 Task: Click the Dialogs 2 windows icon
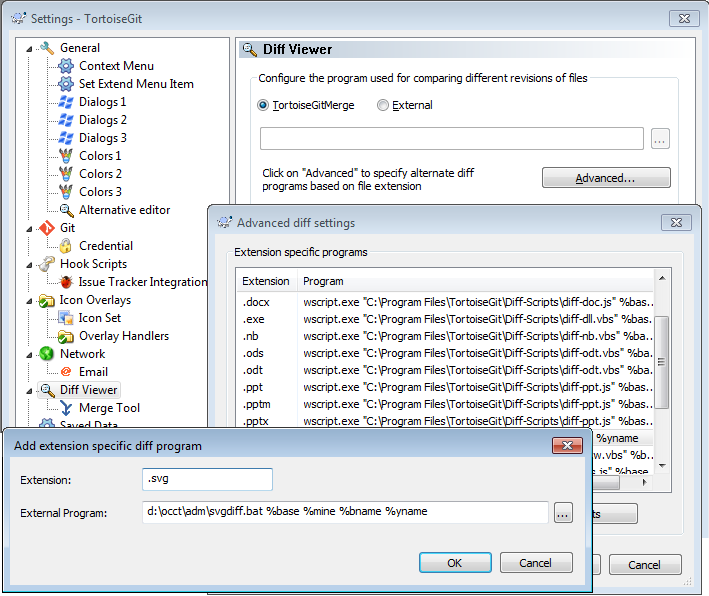pos(66,120)
